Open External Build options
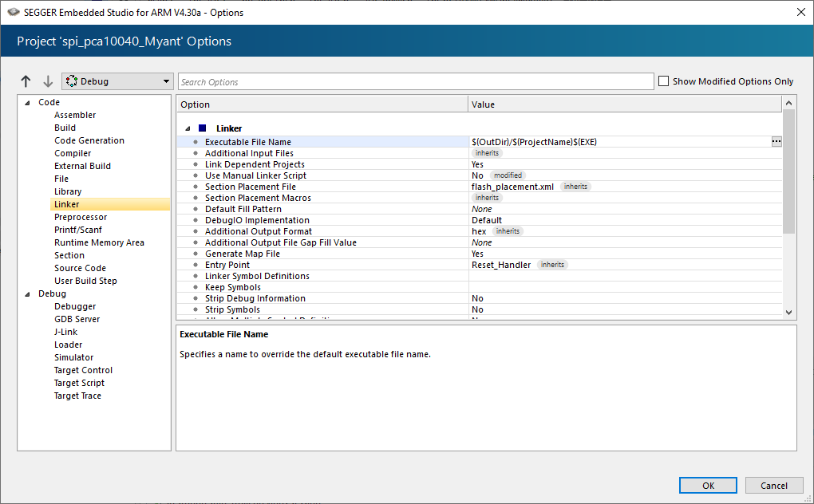 click(x=82, y=166)
